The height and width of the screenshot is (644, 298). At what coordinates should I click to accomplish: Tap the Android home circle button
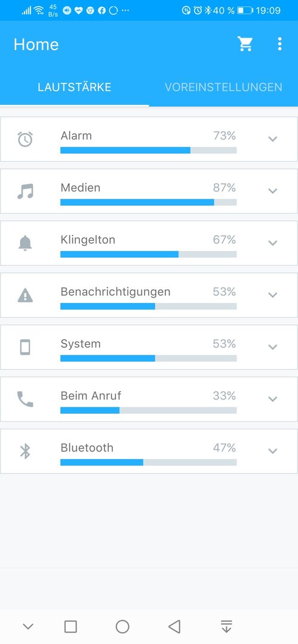pyautogui.click(x=122, y=626)
